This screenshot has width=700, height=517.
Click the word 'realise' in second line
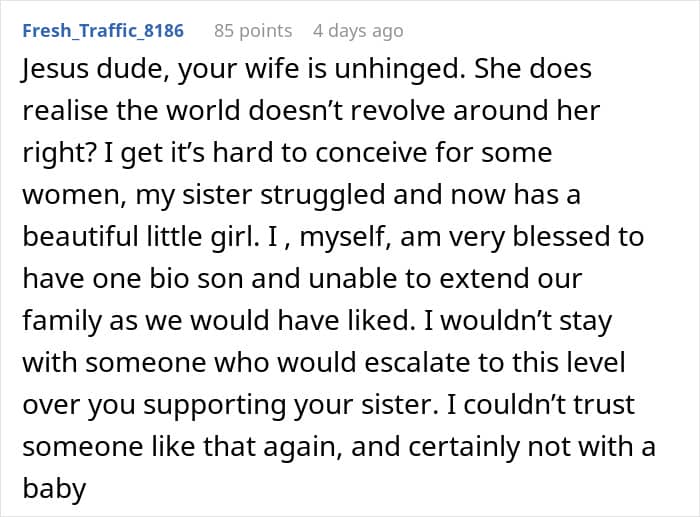65,110
